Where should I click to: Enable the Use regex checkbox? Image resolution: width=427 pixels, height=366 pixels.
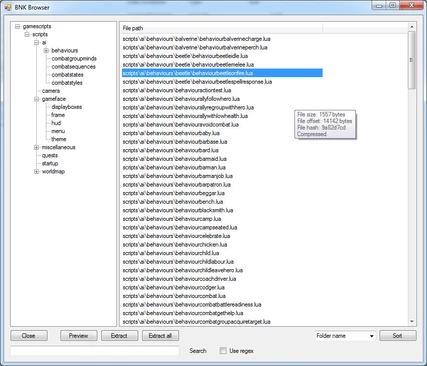(x=223, y=350)
